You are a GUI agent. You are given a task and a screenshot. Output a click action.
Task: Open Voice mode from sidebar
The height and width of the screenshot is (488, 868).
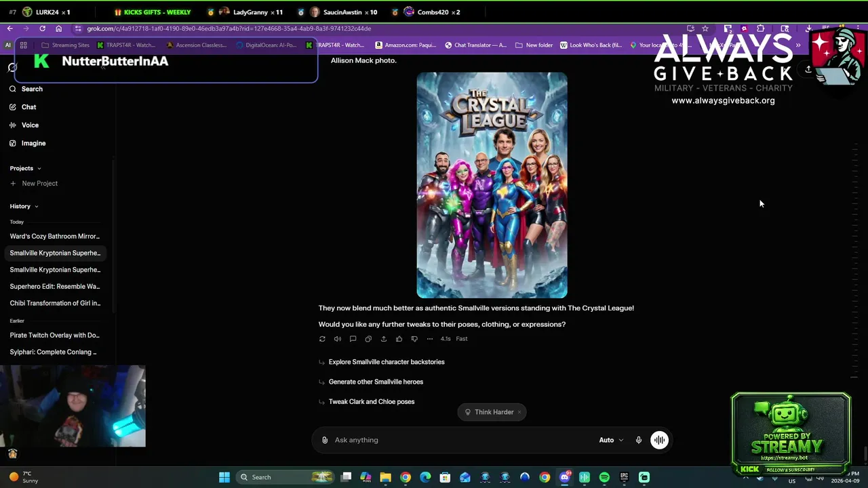(24, 125)
